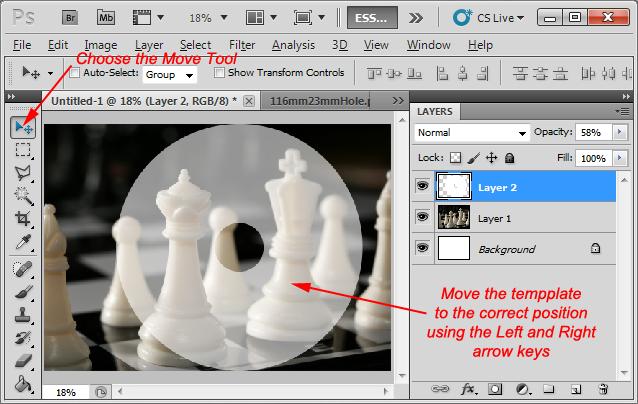The width and height of the screenshot is (638, 404).
Task: Align horizontal centers of layers
Action: click(463, 74)
